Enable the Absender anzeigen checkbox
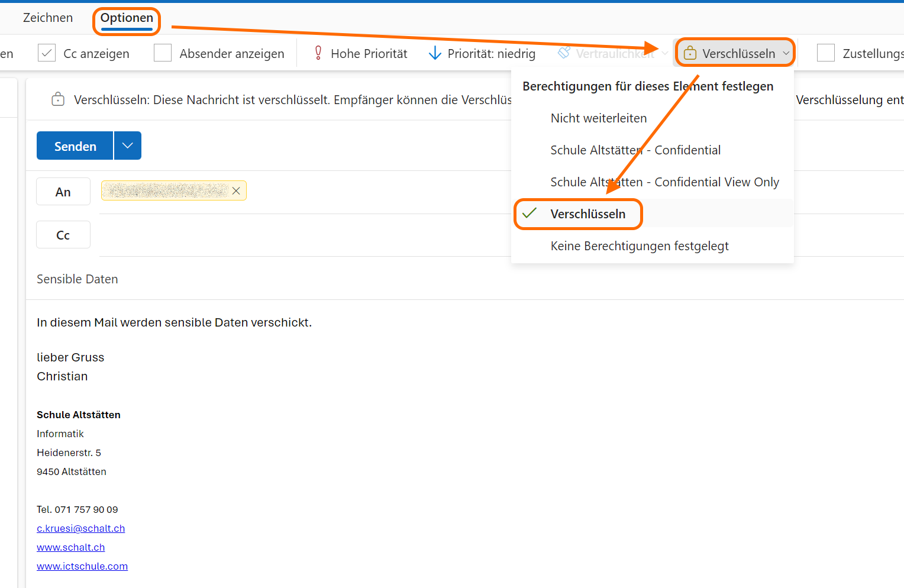The height and width of the screenshot is (588, 904). (x=163, y=53)
